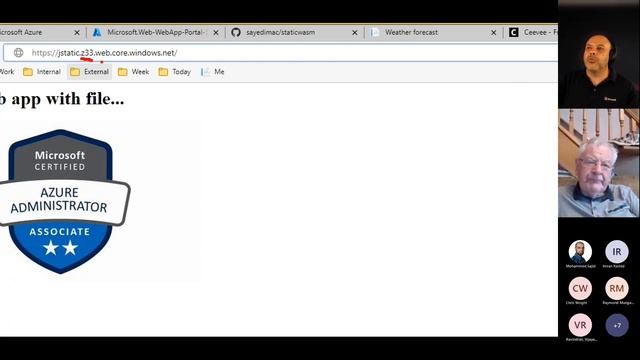Switch to the Microsoft Azure tab
This screenshot has height=360, width=640.
pos(39,32)
